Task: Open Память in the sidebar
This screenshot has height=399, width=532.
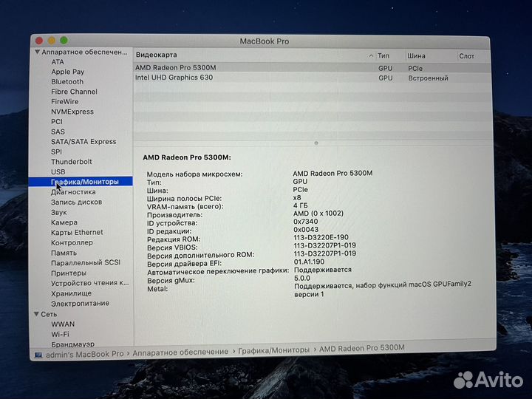Action: tap(64, 253)
